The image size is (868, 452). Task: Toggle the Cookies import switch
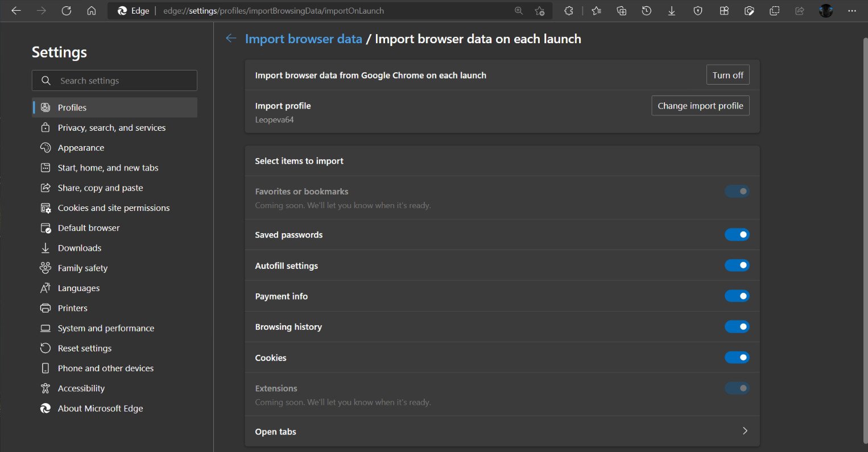point(737,358)
